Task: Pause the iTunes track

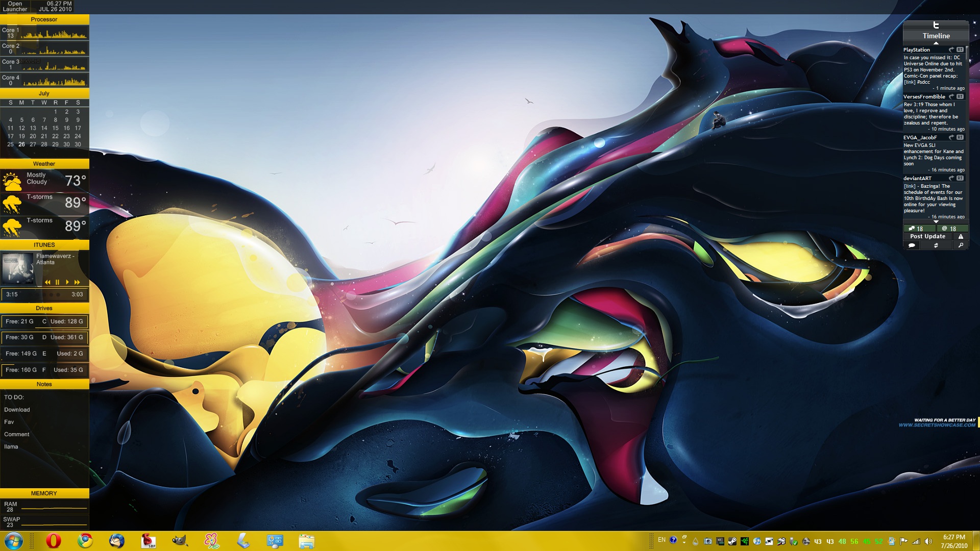Action: click(x=57, y=282)
